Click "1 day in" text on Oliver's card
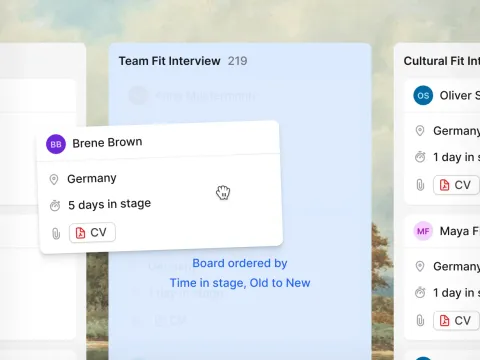This screenshot has height=360, width=480. 454,157
